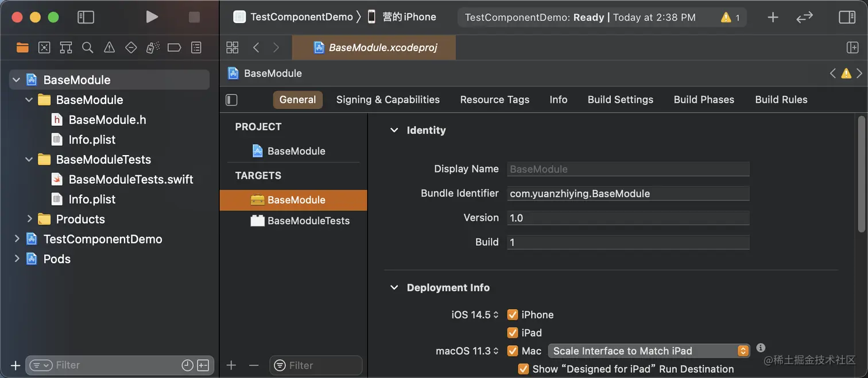Click the Bundle Identifier text field
This screenshot has width=868, height=378.
click(x=627, y=194)
